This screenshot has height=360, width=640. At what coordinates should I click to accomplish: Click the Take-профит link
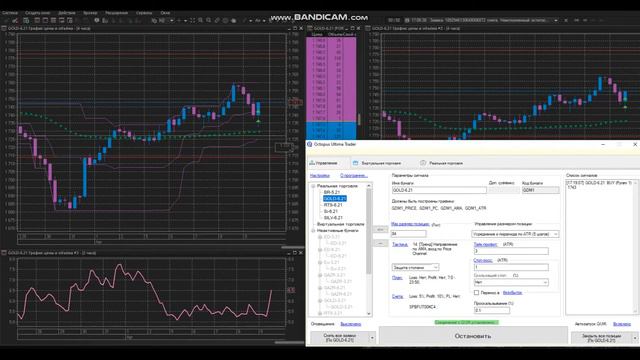(x=485, y=244)
